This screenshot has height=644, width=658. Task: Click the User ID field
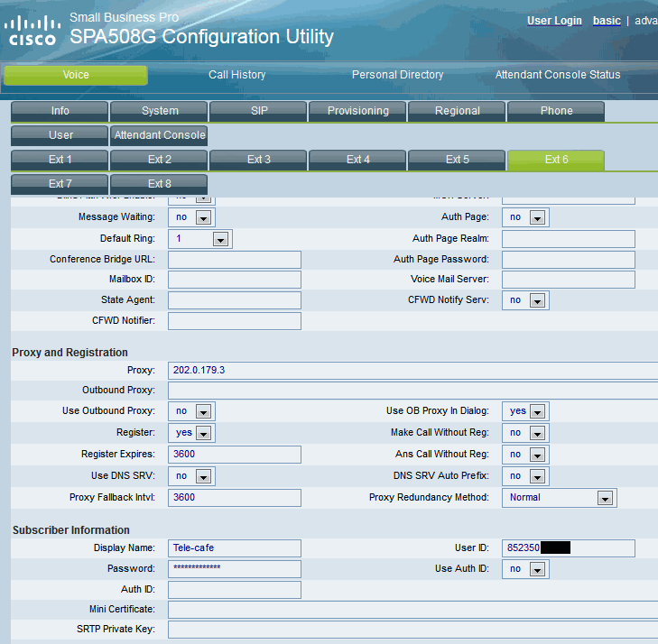[569, 548]
